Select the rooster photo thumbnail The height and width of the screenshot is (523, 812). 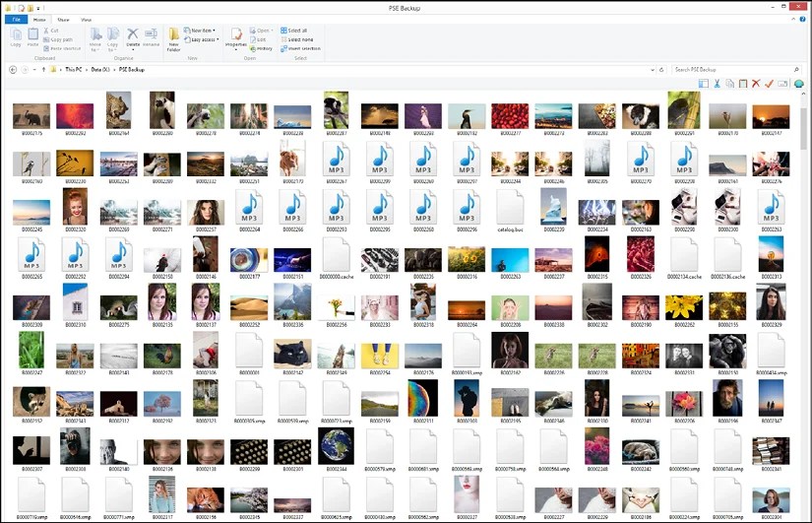tap(162, 359)
